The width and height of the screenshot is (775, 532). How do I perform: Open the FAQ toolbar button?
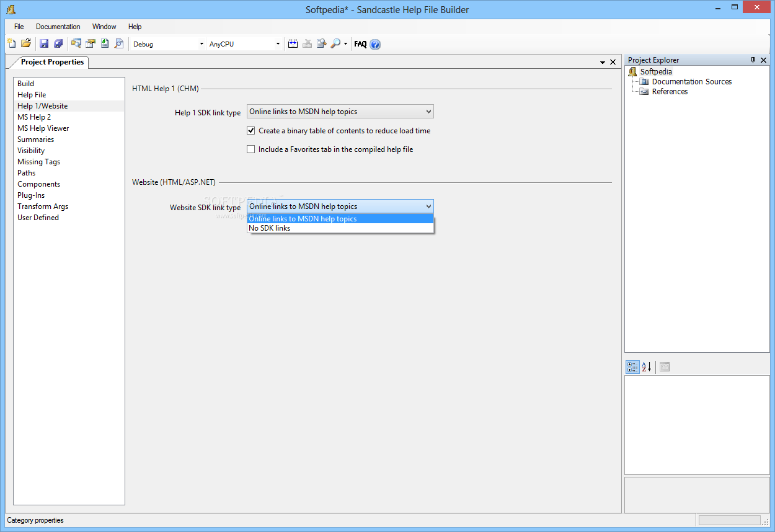click(x=360, y=44)
